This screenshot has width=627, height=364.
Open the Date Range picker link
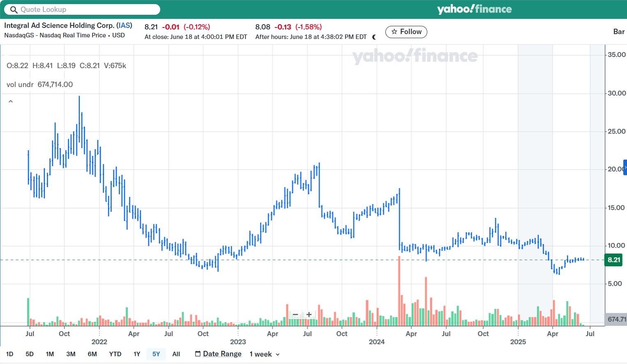[x=222, y=354]
